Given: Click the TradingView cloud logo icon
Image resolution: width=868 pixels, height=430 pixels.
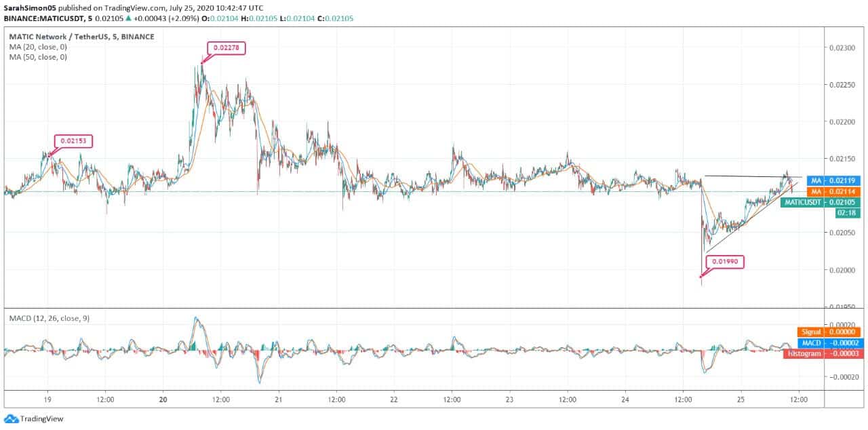Looking at the screenshot, I should 12,418.
